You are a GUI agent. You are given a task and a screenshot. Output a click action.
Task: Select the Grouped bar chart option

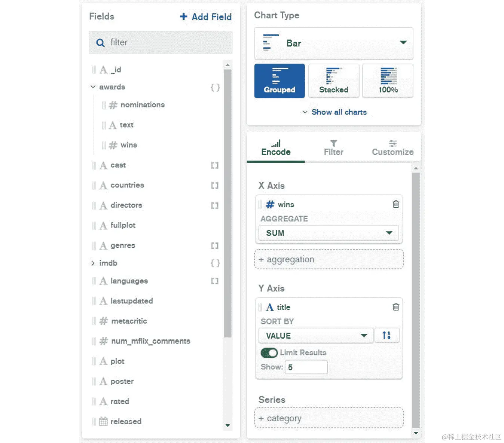click(280, 81)
